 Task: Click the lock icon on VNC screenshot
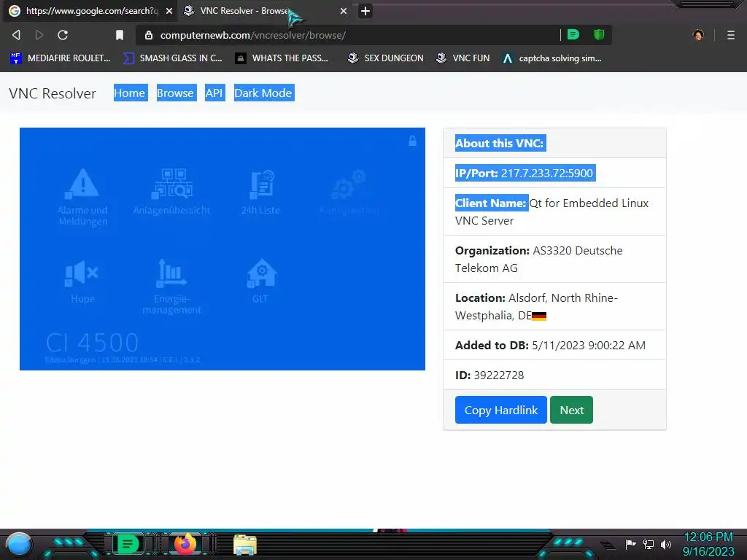(413, 141)
